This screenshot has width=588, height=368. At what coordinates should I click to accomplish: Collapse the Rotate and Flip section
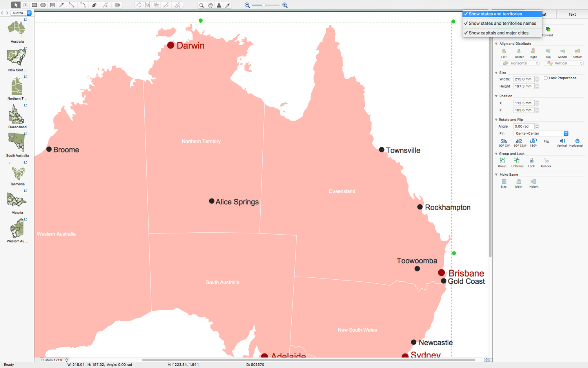[x=496, y=120]
